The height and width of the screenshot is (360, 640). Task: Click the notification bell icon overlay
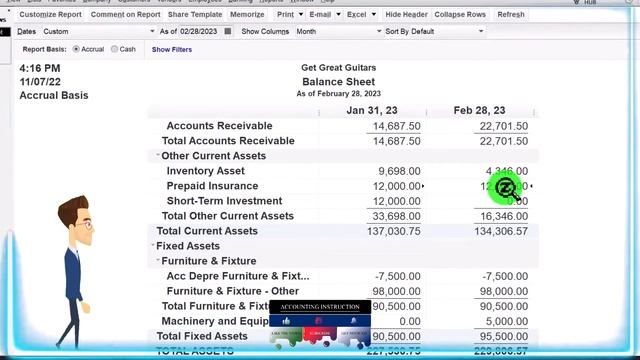(x=353, y=321)
